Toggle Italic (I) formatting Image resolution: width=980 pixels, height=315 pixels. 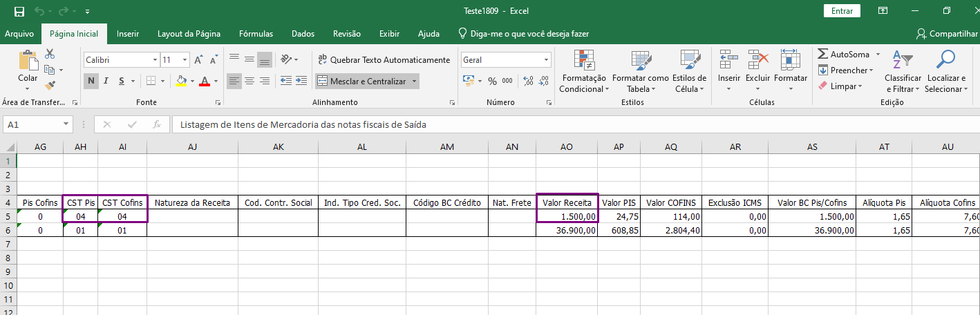[x=106, y=81]
